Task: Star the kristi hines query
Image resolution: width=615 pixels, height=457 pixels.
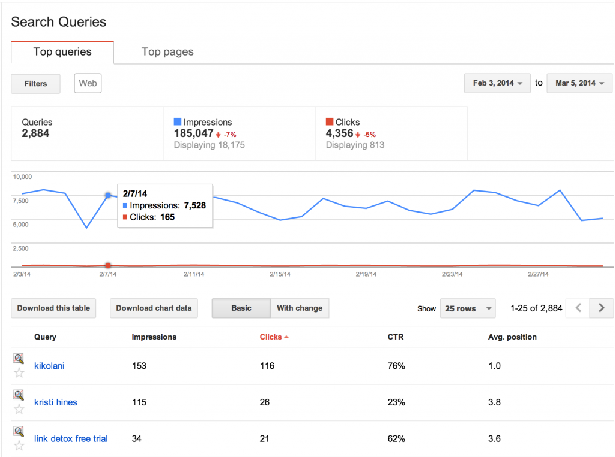Action: [x=19, y=409]
